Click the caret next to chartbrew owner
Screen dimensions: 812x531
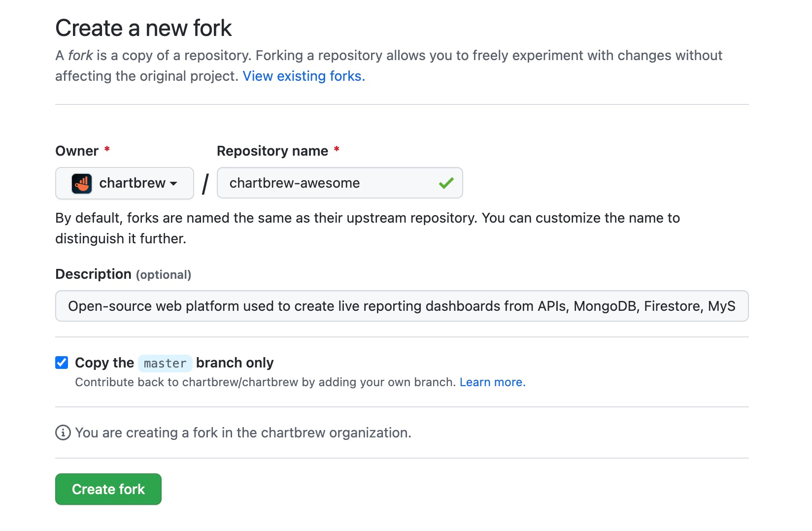[174, 183]
